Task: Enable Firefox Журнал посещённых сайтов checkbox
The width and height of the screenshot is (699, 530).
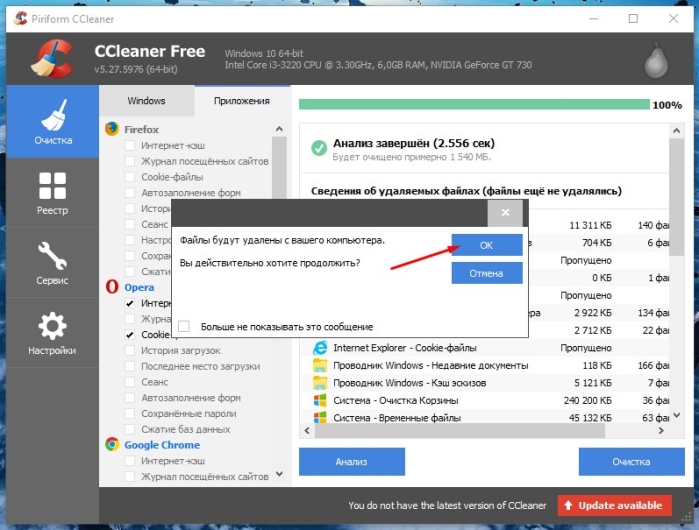Action: click(x=130, y=161)
